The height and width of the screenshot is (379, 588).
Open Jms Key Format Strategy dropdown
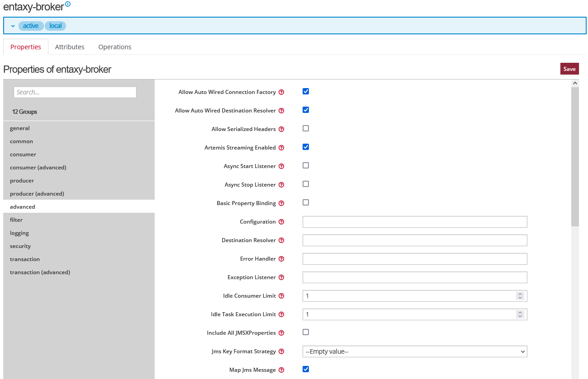[x=414, y=351]
